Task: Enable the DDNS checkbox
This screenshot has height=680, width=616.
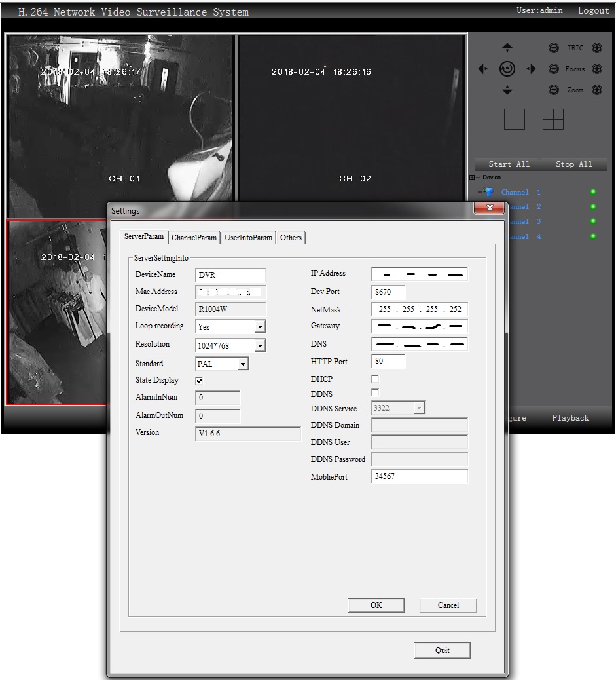Action: [x=375, y=392]
